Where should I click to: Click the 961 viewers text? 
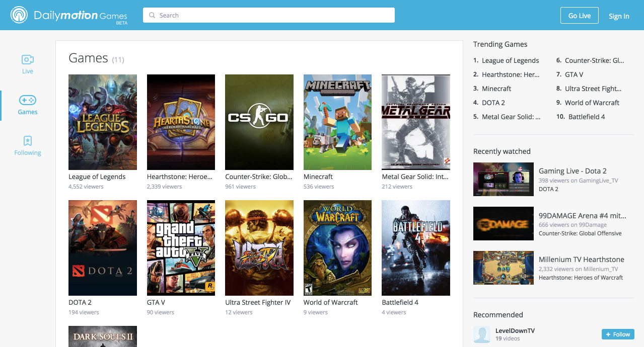coord(241,187)
